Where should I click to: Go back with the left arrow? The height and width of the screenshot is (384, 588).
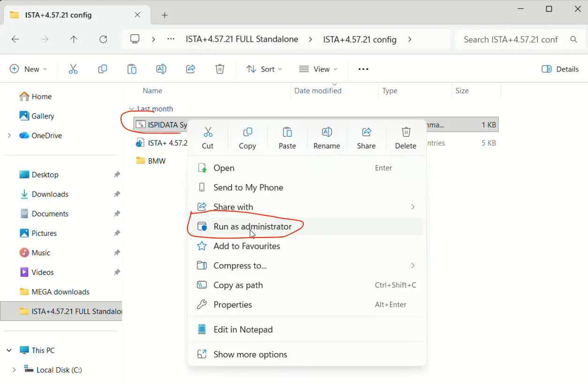tap(15, 39)
